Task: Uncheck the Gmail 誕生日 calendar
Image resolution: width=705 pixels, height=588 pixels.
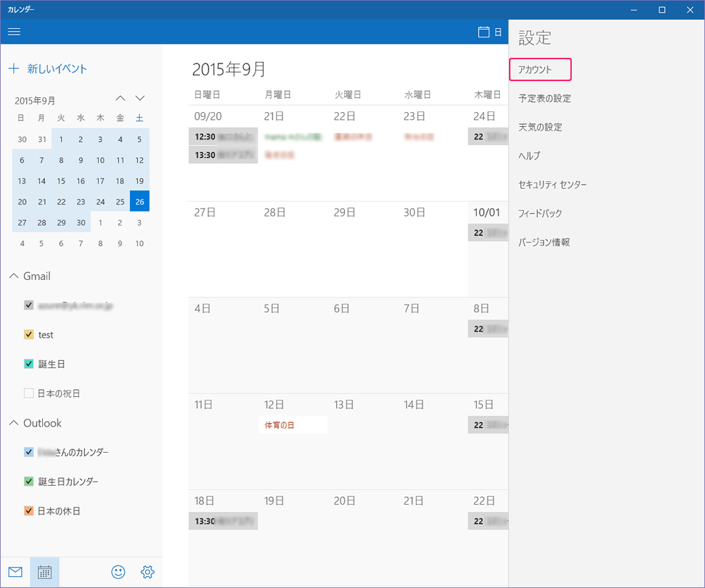Action: [x=29, y=364]
